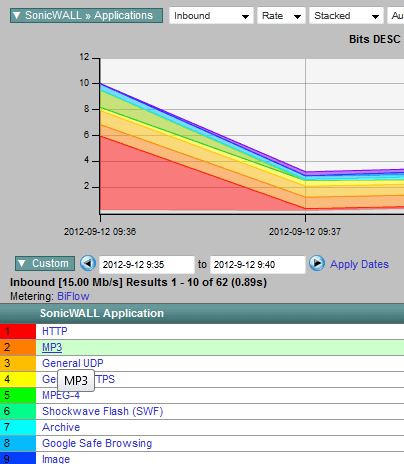The height and width of the screenshot is (464, 404).
Task: Open the Stacked graph type dropdown
Action: tap(346, 16)
